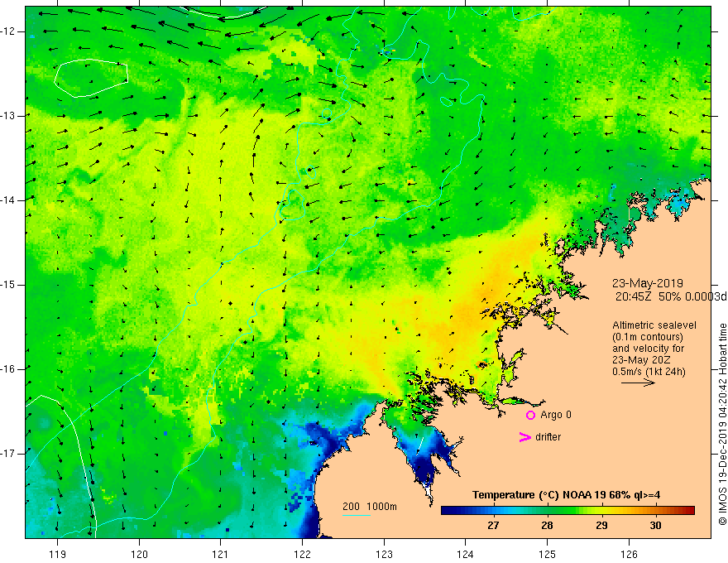
Task: Click longitude label 119
Action: pyautogui.click(x=58, y=555)
